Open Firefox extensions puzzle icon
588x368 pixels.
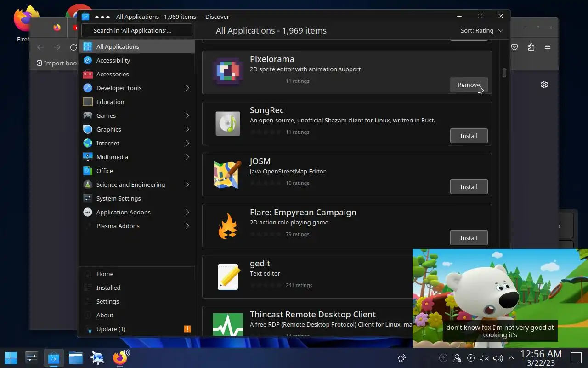click(x=531, y=47)
